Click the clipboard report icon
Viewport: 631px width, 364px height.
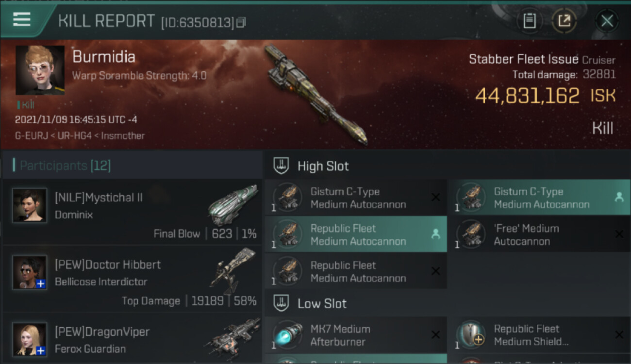(x=530, y=21)
